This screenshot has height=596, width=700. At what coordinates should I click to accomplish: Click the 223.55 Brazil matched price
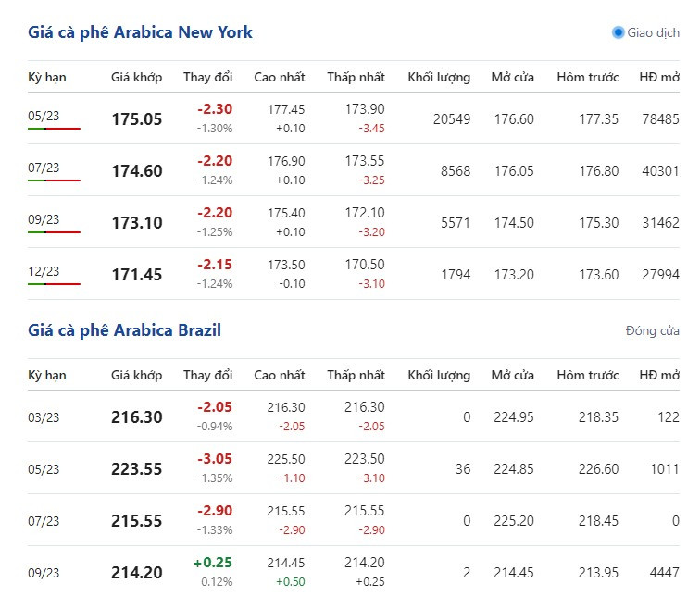coord(137,469)
